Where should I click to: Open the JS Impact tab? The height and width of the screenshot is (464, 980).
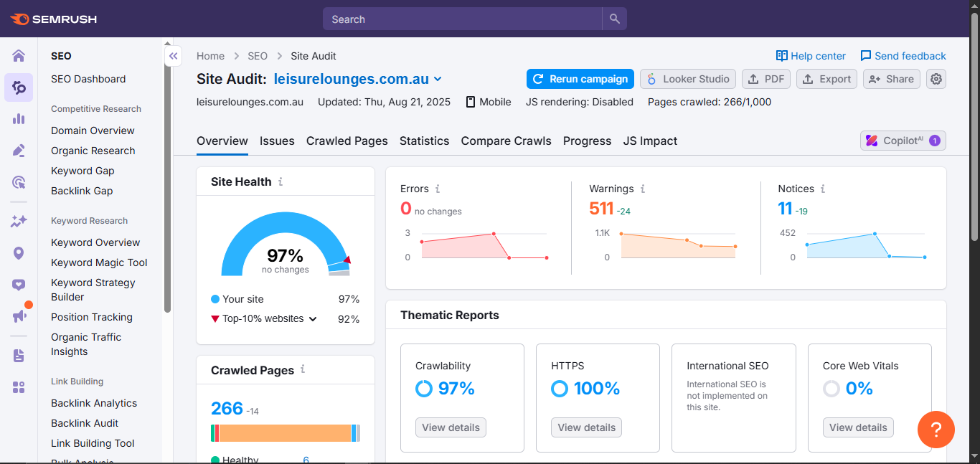coord(650,141)
